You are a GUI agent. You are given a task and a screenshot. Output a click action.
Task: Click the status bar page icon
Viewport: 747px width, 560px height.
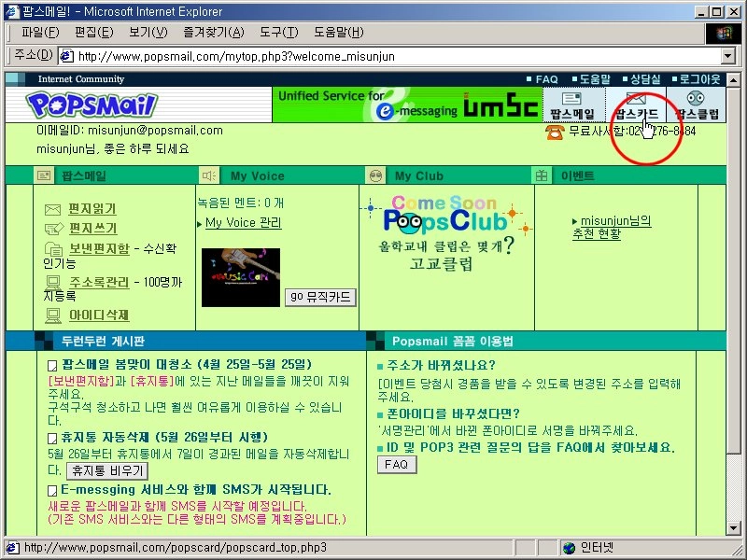pyautogui.click(x=13, y=548)
